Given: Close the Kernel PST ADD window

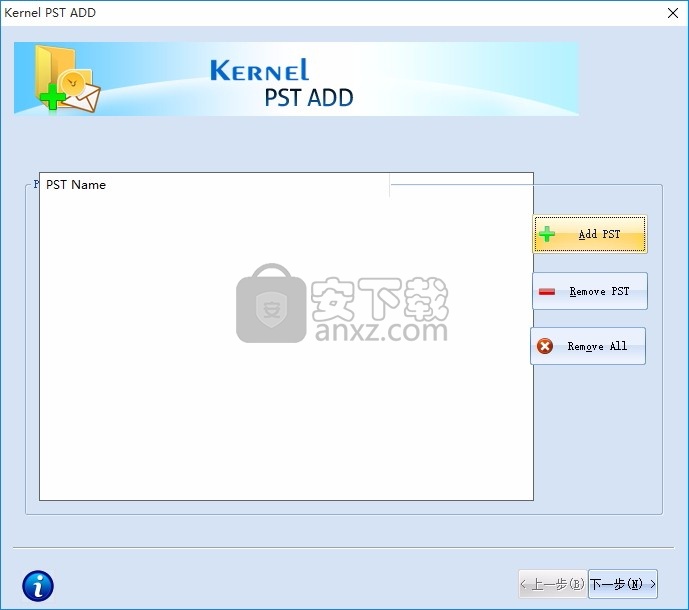Looking at the screenshot, I should coord(672,13).
